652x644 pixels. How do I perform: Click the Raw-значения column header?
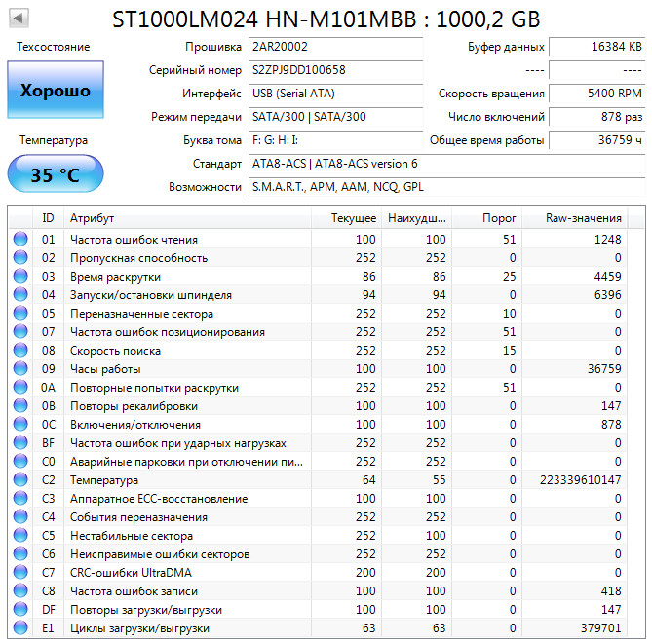575,218
